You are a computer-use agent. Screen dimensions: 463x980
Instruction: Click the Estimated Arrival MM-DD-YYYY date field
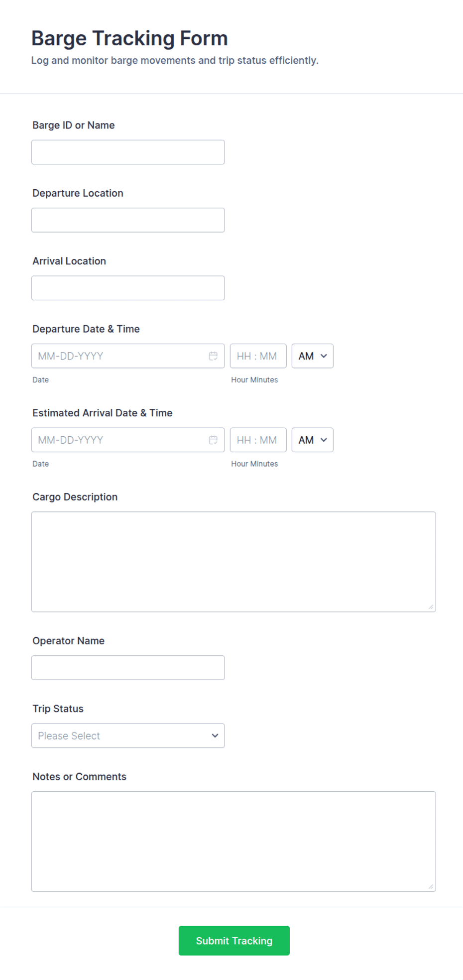pyautogui.click(x=119, y=440)
